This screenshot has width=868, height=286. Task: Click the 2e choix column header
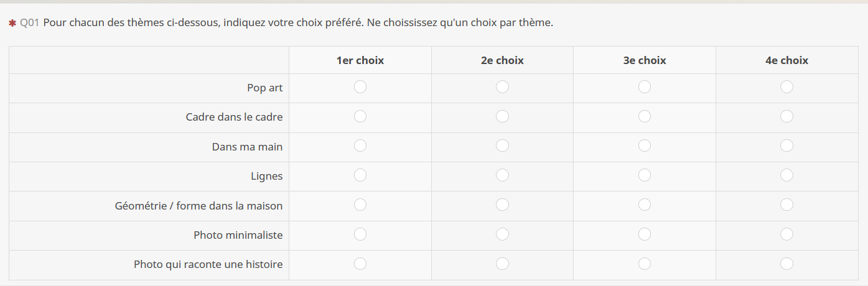502,60
